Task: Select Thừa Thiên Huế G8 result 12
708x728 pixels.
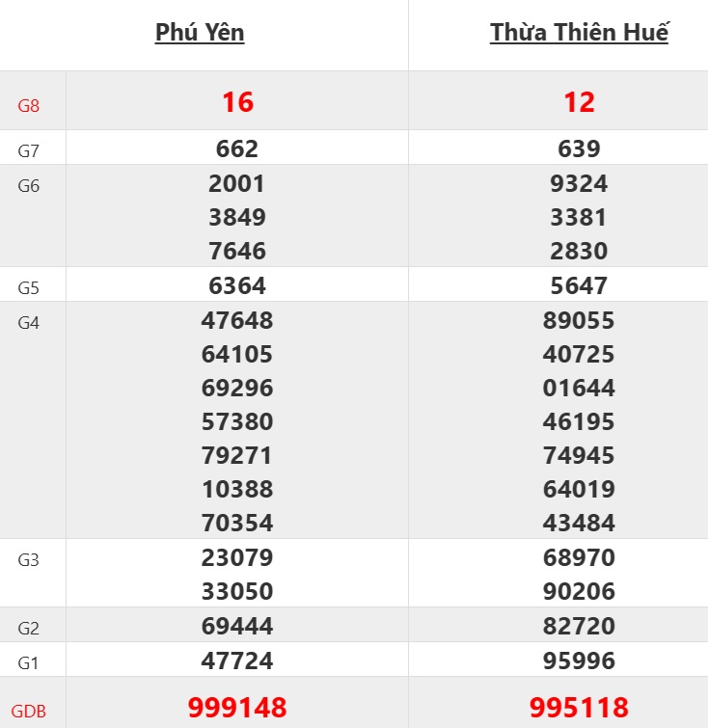Action: [579, 102]
